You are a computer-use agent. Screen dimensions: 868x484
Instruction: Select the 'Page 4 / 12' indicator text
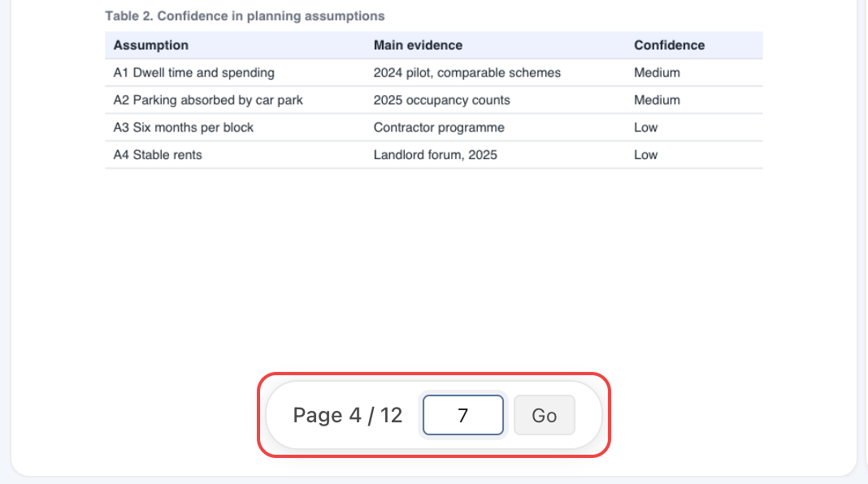(347, 415)
